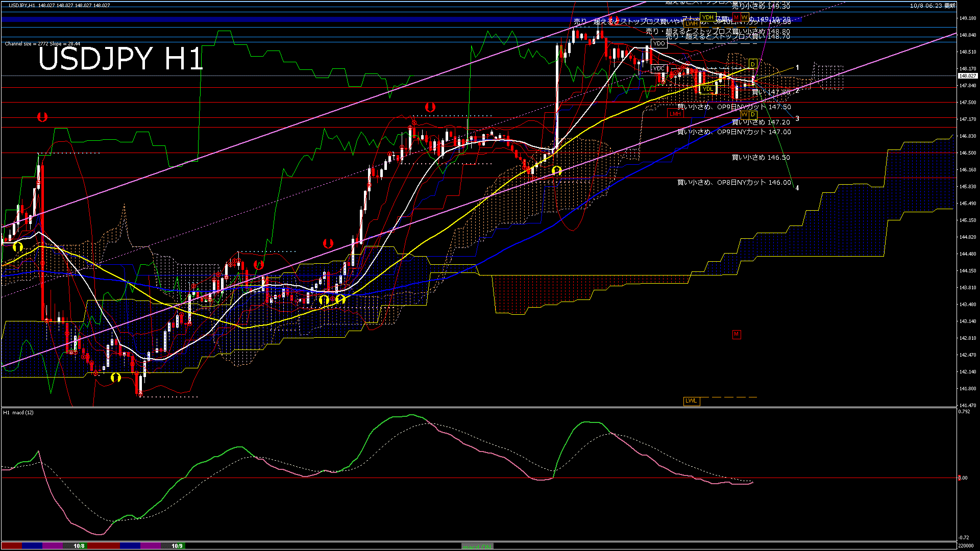Click the 10/8 date marker
The height and width of the screenshot is (551, 980).
pyautogui.click(x=79, y=546)
